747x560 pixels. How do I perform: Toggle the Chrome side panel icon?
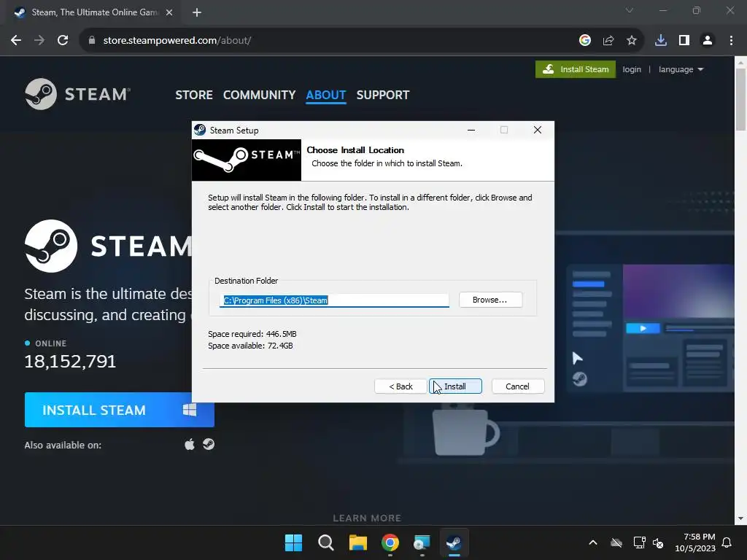(684, 41)
